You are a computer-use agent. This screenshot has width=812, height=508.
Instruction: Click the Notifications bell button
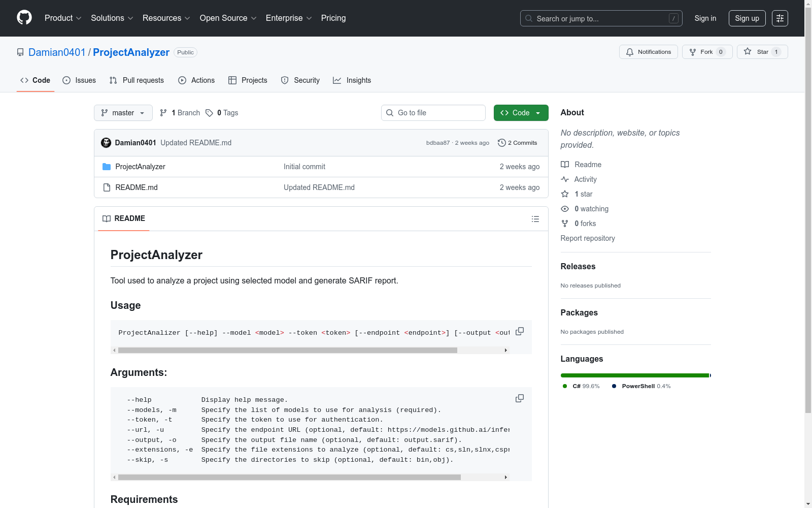[x=648, y=52]
